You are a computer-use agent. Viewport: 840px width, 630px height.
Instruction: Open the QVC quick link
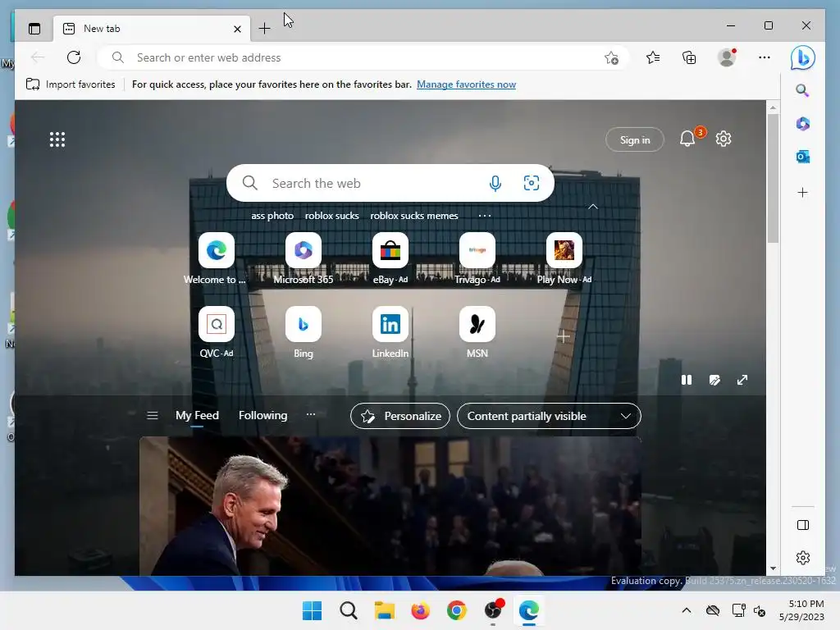217,332
